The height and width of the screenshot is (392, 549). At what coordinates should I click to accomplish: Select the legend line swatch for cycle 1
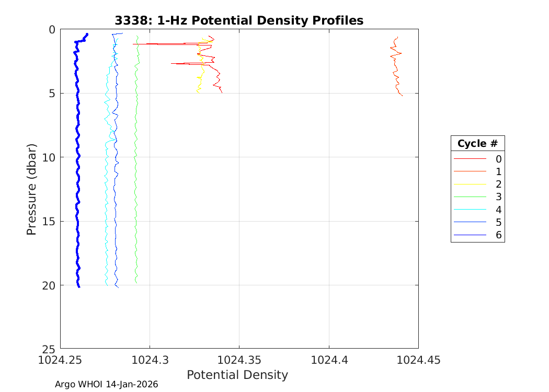click(x=470, y=171)
